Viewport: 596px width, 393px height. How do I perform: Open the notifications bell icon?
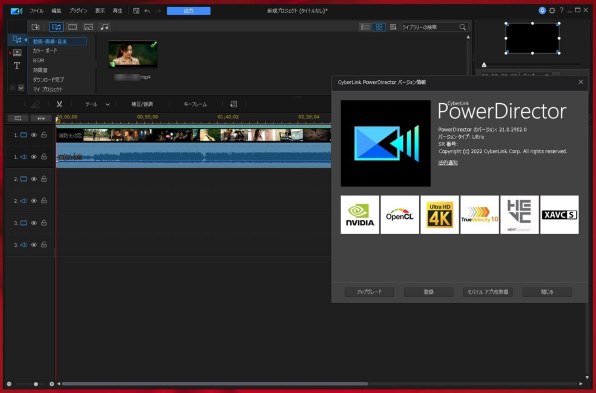coord(542,11)
